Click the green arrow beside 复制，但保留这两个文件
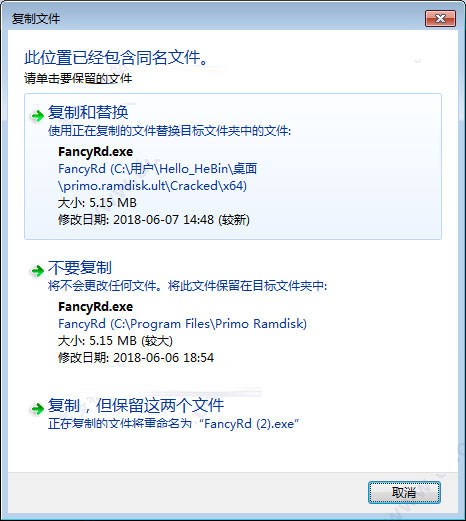 (38, 408)
